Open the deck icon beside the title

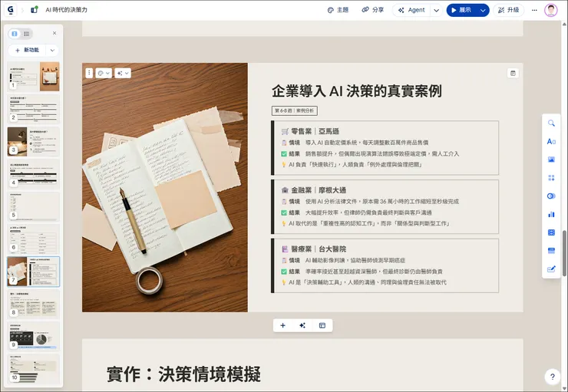point(35,10)
